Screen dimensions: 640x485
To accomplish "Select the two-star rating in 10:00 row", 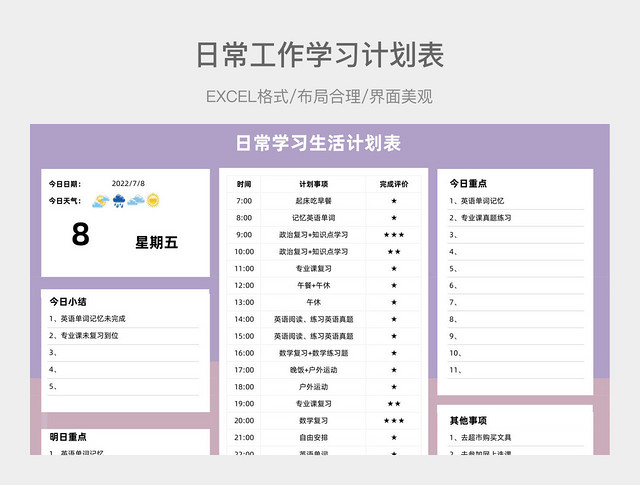I will click(x=394, y=251).
